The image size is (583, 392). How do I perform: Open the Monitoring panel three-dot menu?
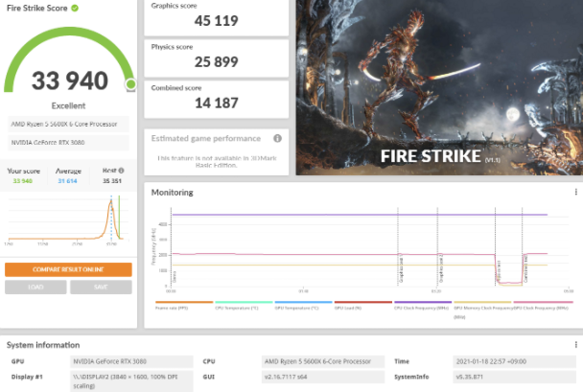click(x=576, y=192)
